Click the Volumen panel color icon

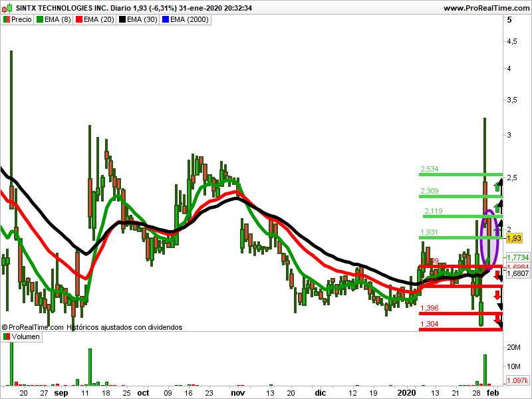click(x=7, y=337)
